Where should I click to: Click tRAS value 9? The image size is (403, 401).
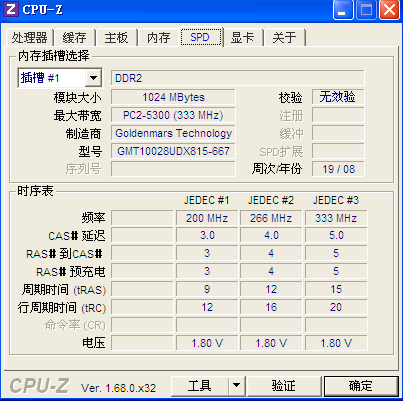[x=207, y=289]
